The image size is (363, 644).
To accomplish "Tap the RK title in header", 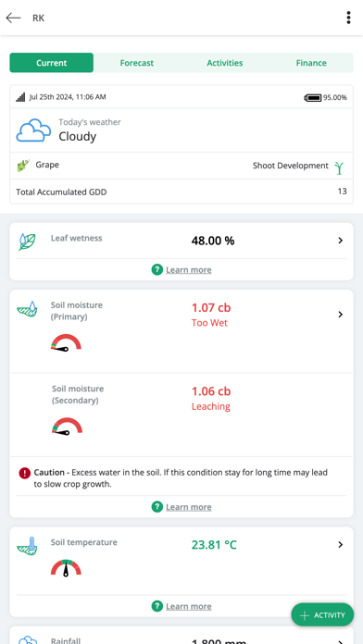I will point(38,19).
